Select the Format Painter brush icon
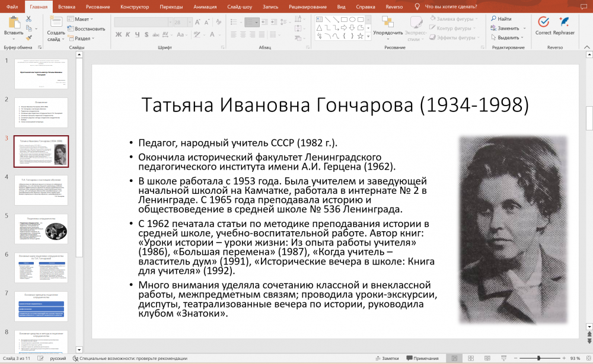Viewport: 593px width, 364px height. click(28, 38)
